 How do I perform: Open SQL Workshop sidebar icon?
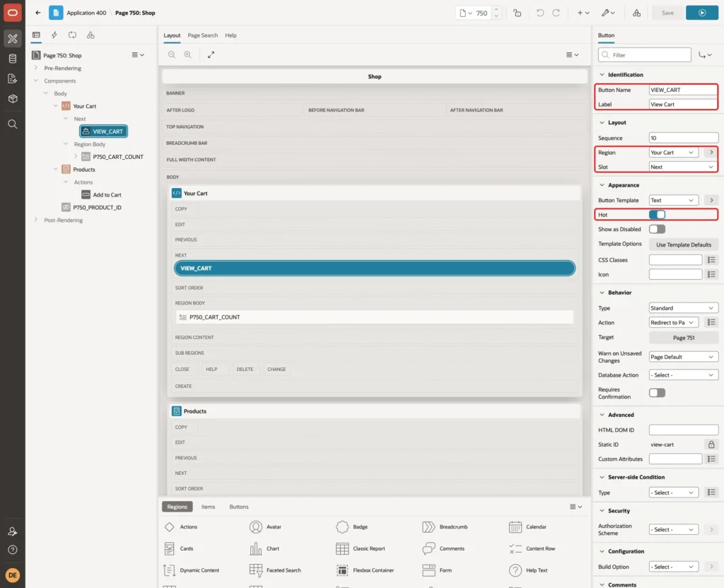click(x=13, y=59)
